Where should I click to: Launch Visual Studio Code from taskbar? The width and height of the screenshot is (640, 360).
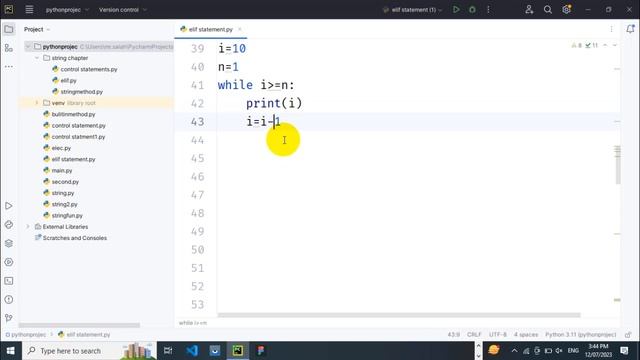point(192,351)
